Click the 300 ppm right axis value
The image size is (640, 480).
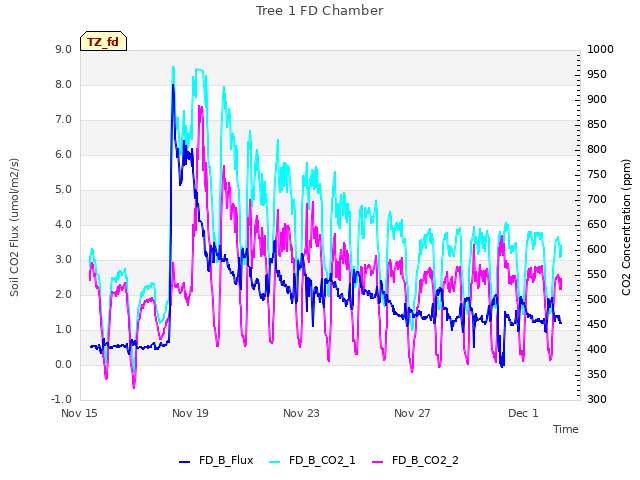click(x=597, y=400)
